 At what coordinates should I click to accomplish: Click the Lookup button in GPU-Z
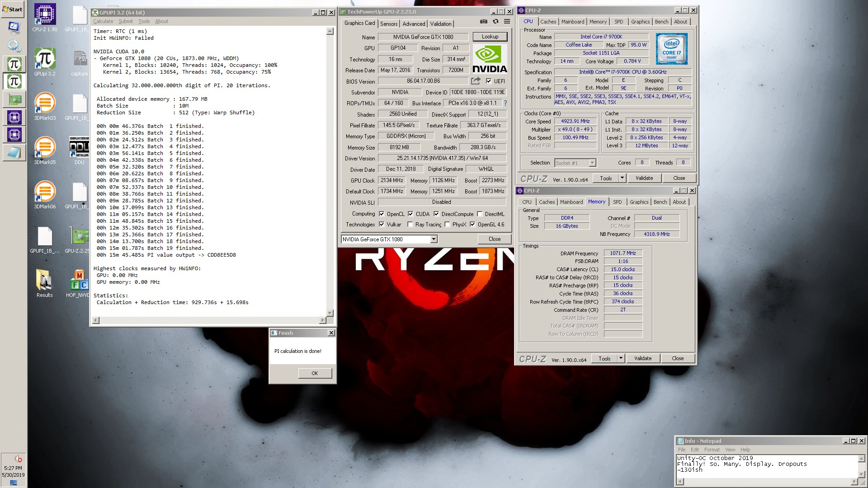(x=490, y=37)
